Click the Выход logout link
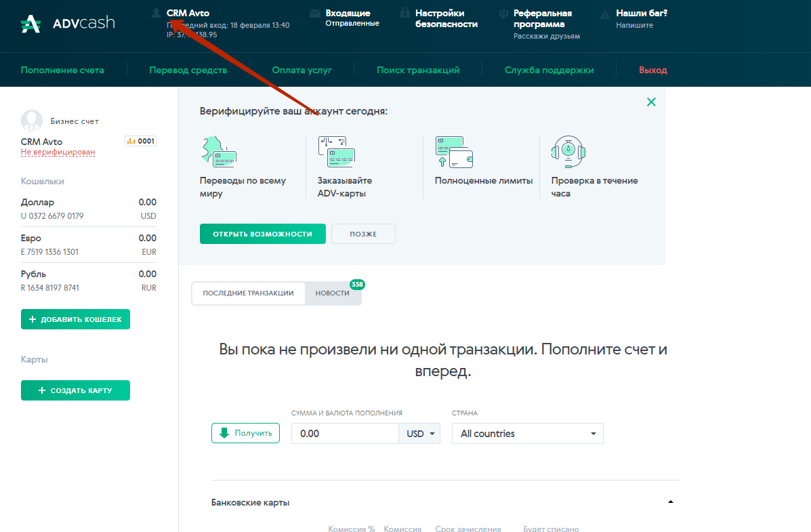Viewport: 811px width, 532px height. pos(652,70)
